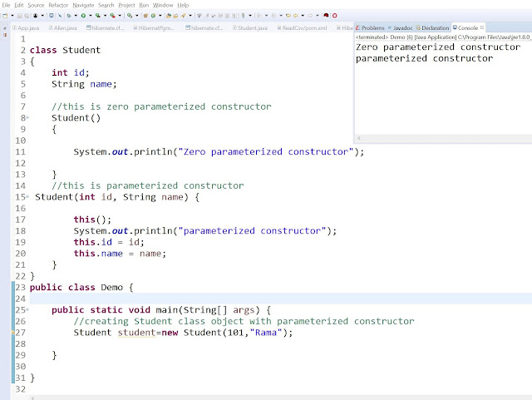Click the dark red icon before red circle

pyautogui.click(x=326, y=15)
